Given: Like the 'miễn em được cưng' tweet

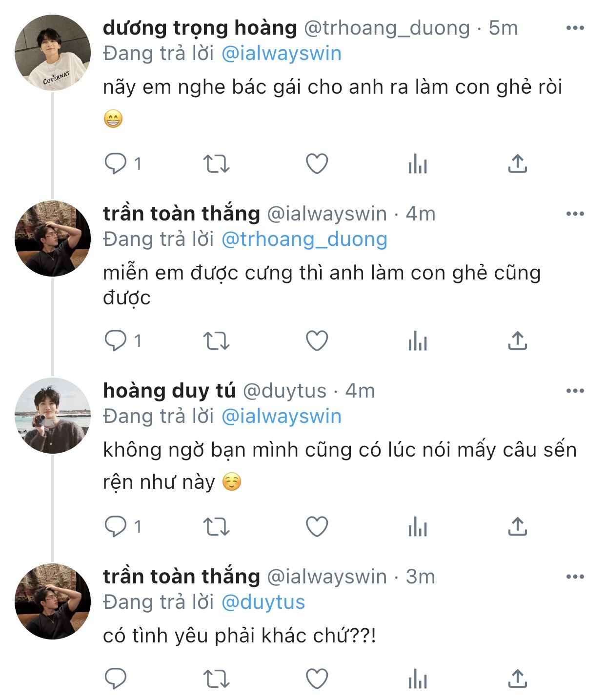Looking at the screenshot, I should [317, 341].
